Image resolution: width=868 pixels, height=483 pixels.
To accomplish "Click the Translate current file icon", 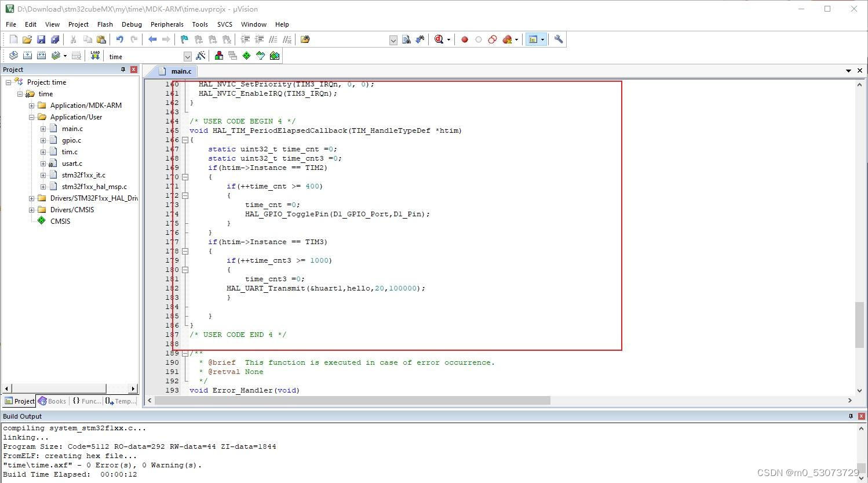I will point(13,56).
